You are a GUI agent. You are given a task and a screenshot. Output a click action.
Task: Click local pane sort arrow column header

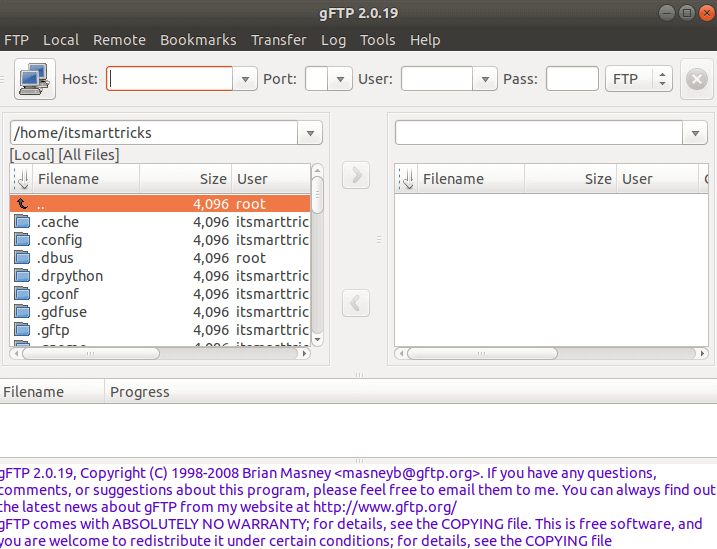pyautogui.click(x=21, y=179)
